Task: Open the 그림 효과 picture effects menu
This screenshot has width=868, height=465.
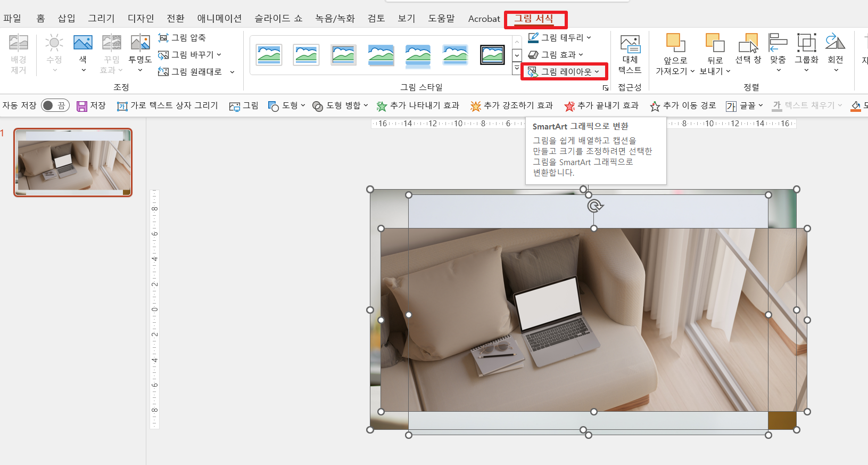Action: (556, 55)
